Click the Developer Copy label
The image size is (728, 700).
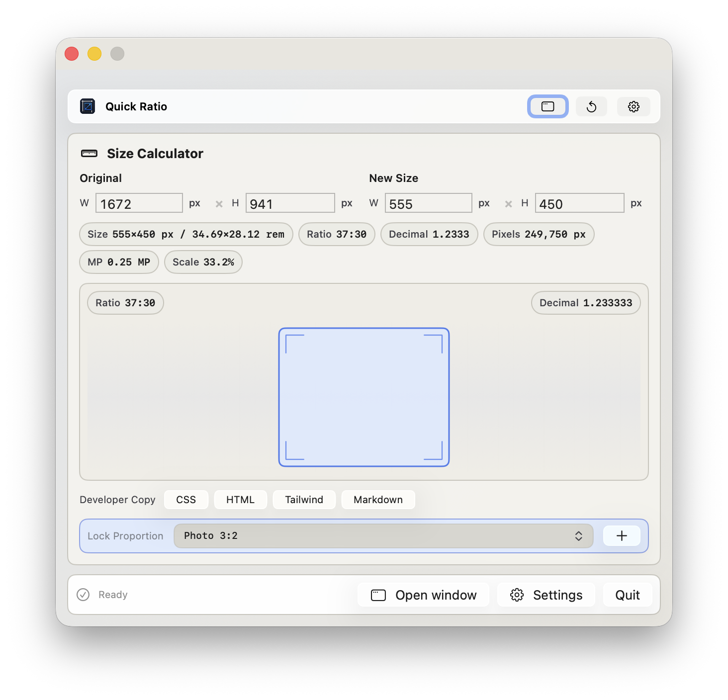(117, 500)
